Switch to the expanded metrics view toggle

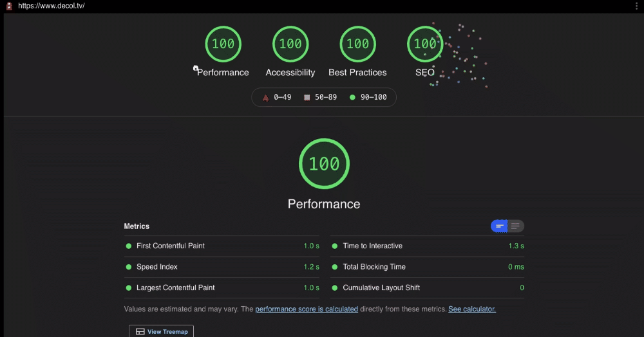tap(516, 226)
